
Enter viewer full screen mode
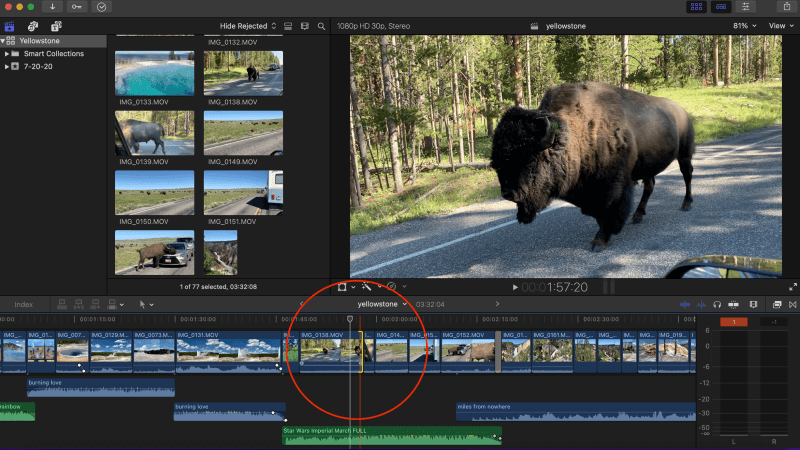(792, 287)
